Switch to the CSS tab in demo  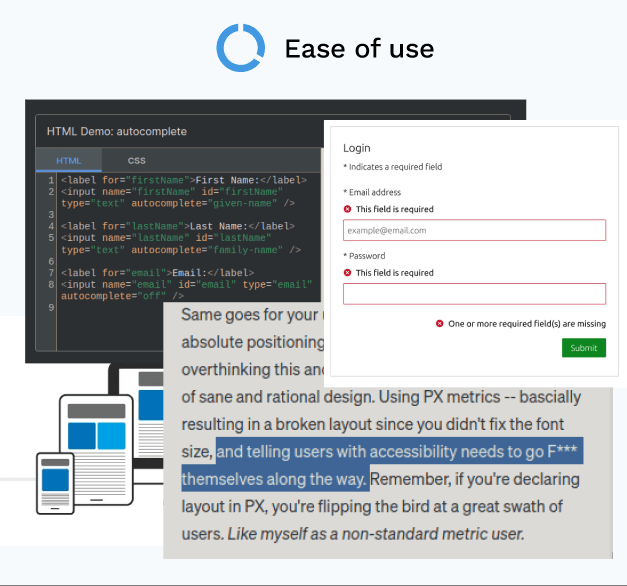(136, 160)
